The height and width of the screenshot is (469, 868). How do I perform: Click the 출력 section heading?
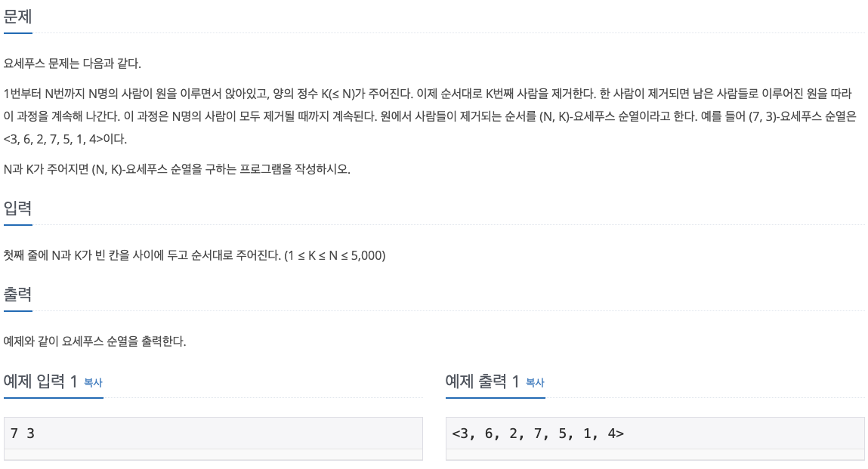point(17,294)
